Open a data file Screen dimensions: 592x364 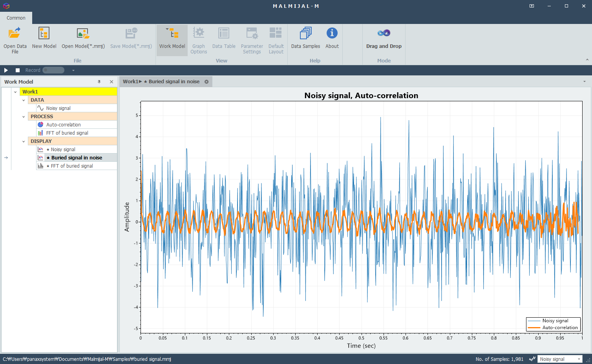point(15,40)
